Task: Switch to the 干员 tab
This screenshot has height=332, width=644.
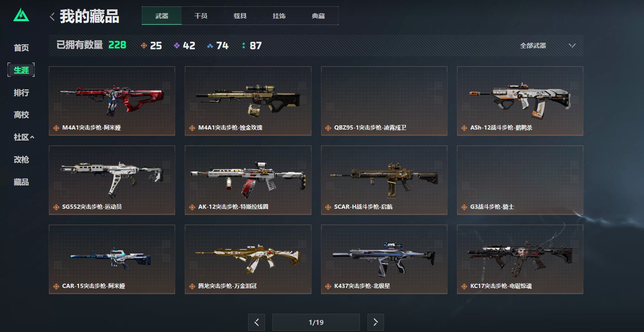Action: (201, 16)
